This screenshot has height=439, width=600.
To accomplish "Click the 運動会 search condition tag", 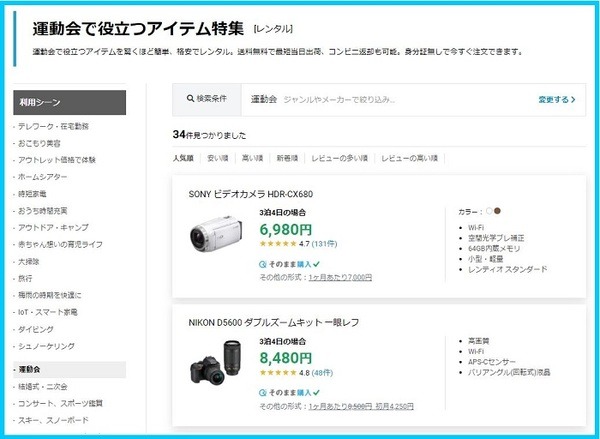I will point(264,100).
